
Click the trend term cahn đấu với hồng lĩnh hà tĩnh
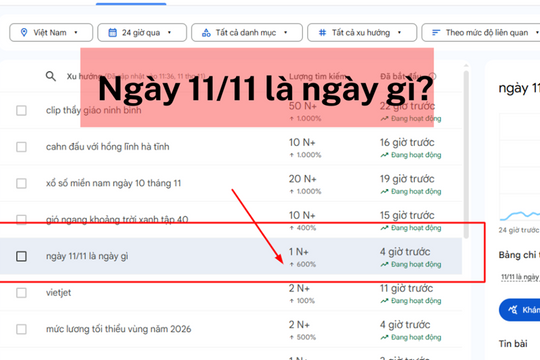click(107, 147)
